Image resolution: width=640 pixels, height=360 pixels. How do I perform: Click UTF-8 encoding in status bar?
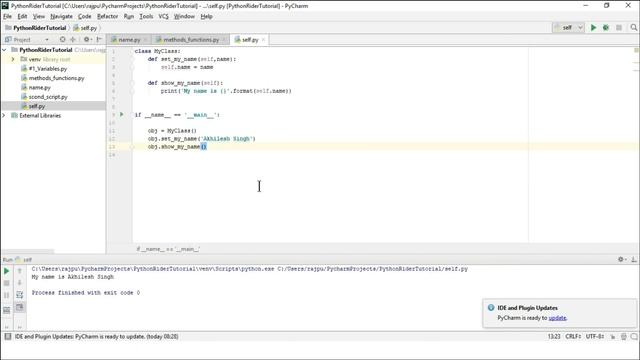pos(595,336)
